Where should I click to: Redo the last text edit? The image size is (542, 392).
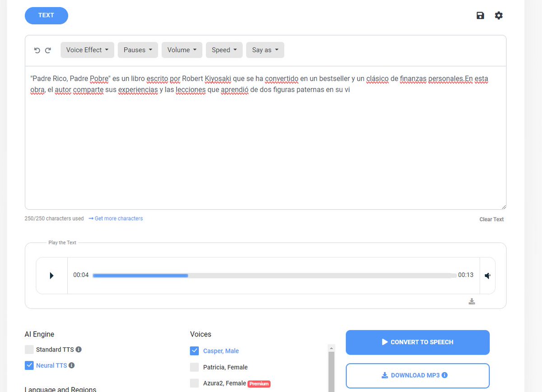(x=48, y=50)
